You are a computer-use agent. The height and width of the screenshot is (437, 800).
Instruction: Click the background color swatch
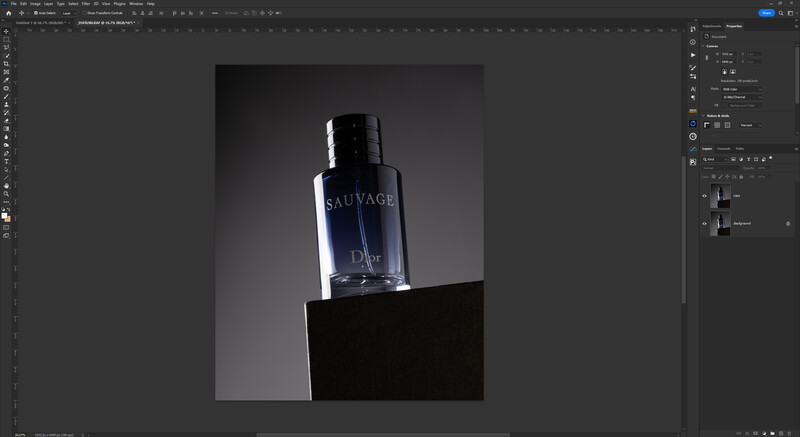tap(9, 219)
